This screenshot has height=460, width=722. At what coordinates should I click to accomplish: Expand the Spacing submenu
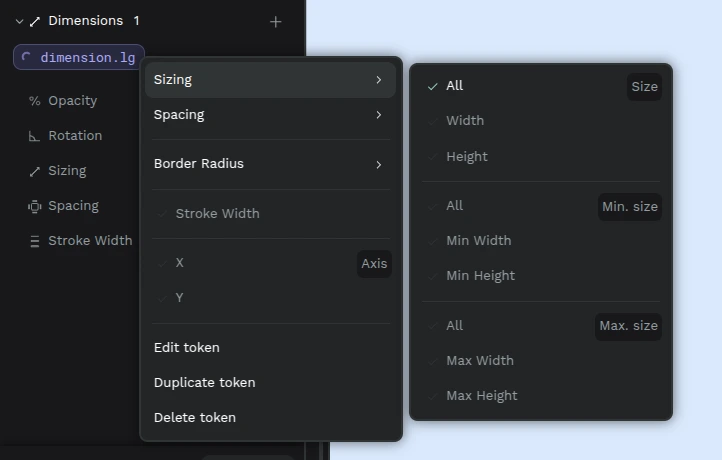[x=270, y=115]
